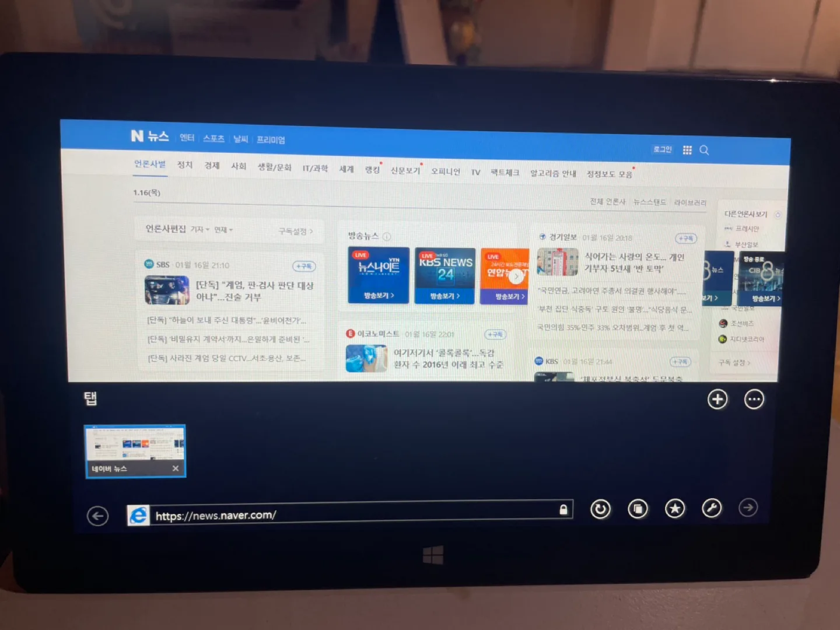Click the 라이브러리 link
Viewport: 840px width, 630px height.
click(690, 202)
